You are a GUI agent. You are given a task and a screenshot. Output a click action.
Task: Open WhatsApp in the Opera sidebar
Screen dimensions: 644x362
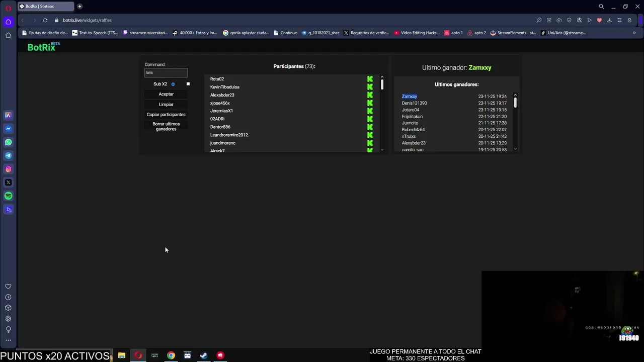pos(8,142)
